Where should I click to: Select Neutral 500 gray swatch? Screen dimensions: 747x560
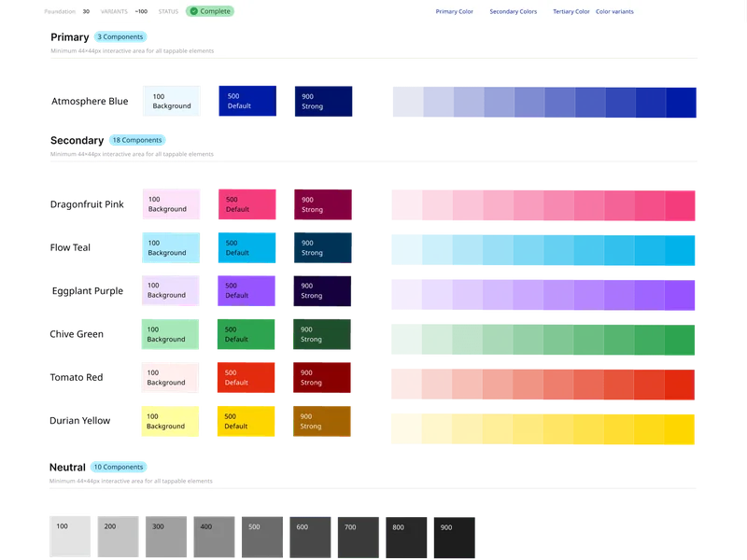tap(262, 538)
